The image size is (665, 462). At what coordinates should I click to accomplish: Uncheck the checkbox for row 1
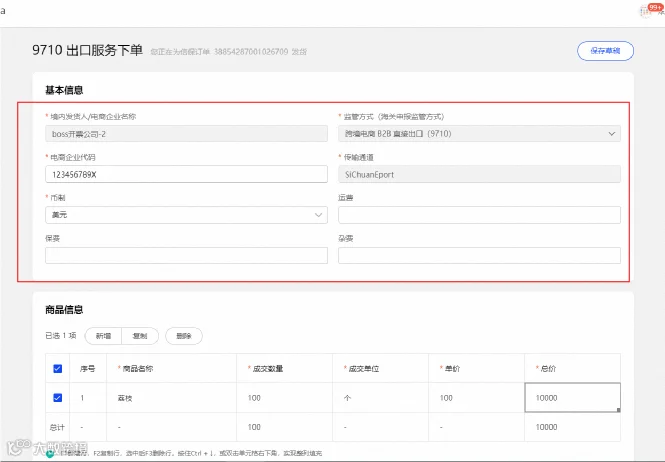[x=58, y=398]
